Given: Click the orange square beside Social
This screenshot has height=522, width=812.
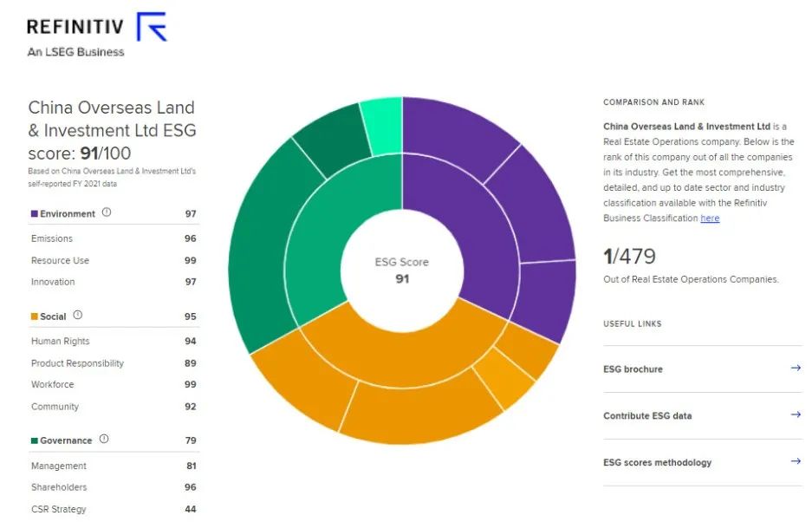Looking at the screenshot, I should pyautogui.click(x=35, y=316).
